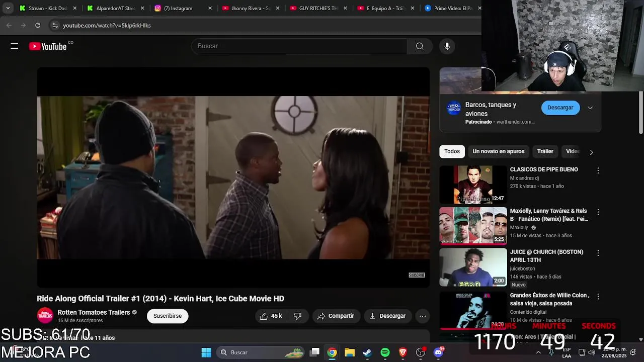Viewport: 644px width, 362px height.
Task: Click the Ride Along video player
Action: click(x=233, y=177)
